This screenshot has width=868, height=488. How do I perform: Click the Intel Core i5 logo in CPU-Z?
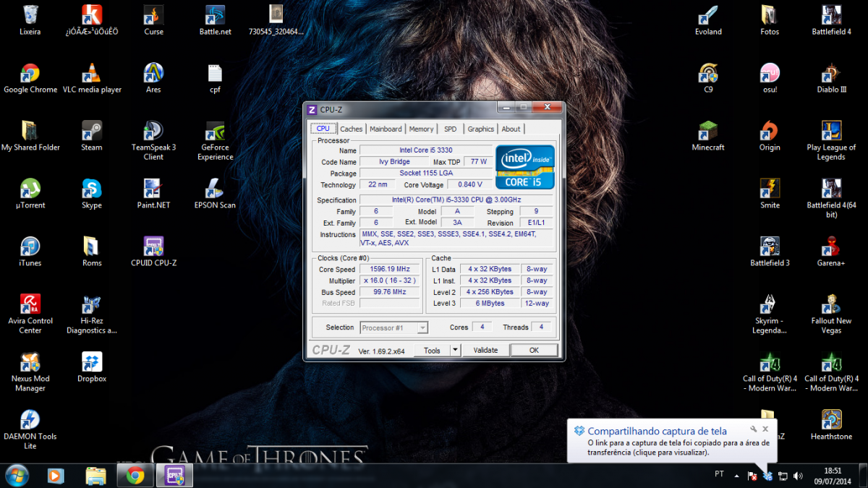[525, 167]
